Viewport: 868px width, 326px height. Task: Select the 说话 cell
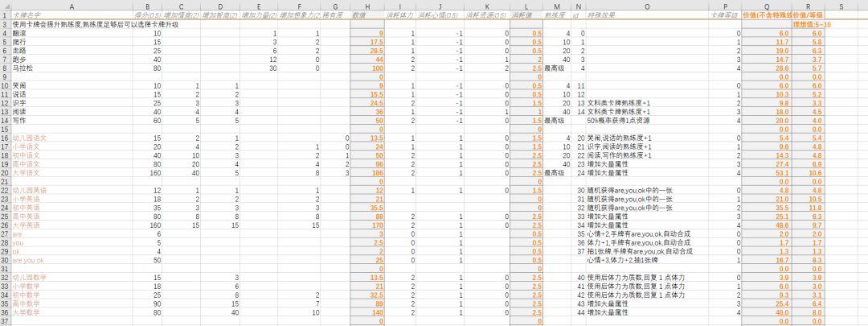[x=72, y=94]
